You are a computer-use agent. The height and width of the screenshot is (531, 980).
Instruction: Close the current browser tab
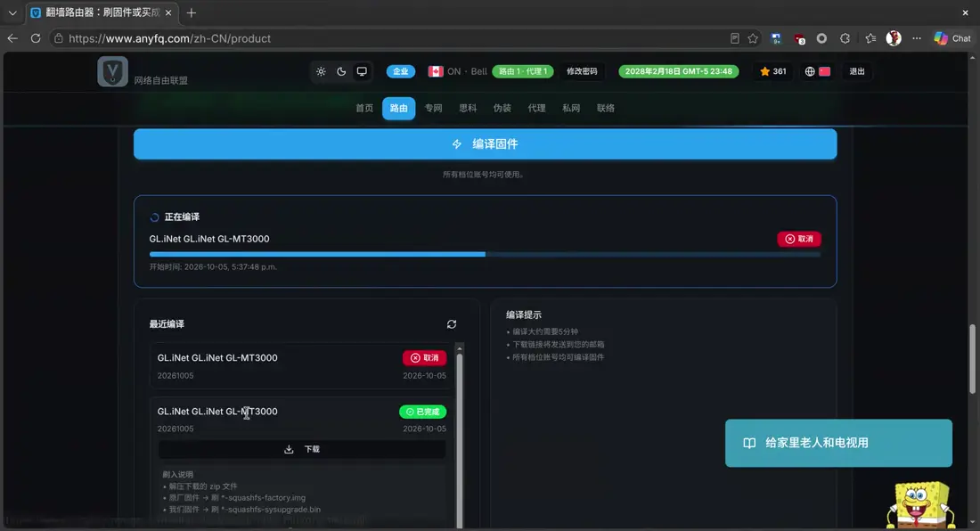[168, 12]
